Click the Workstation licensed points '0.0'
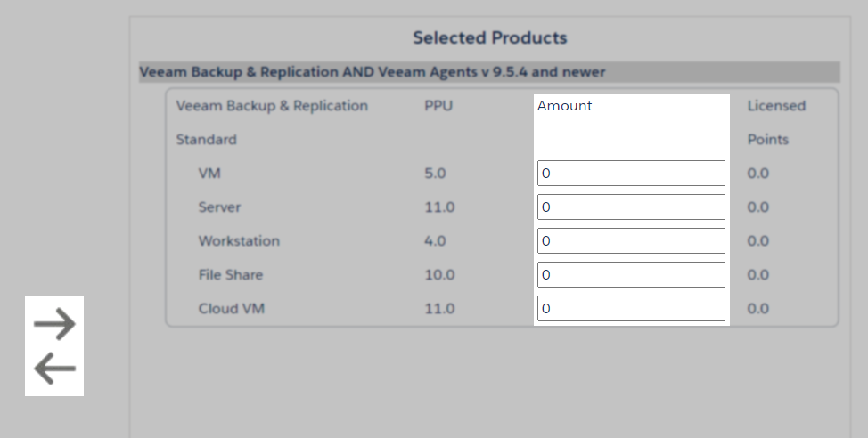 coord(757,240)
